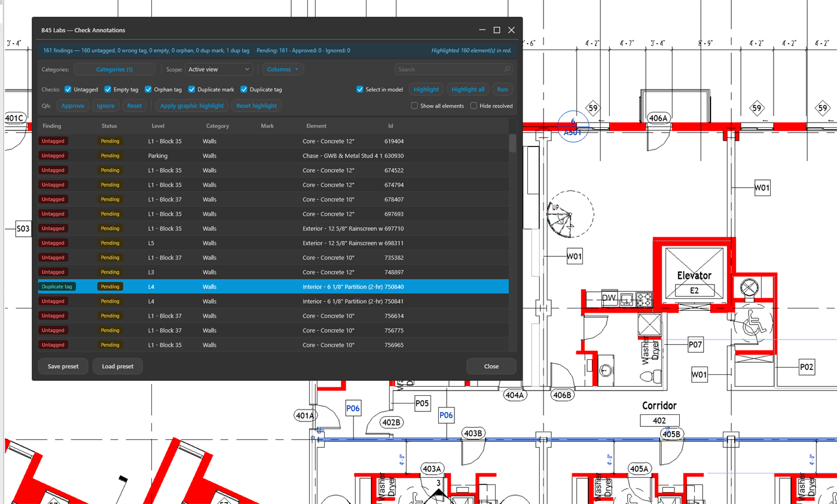Screen dimensions: 837x504
Task: Click the Highlight button
Action: [426, 89]
